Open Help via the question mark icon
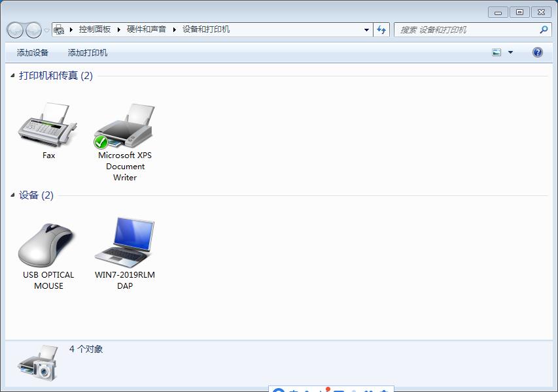This screenshot has height=392, width=558. pos(537,52)
